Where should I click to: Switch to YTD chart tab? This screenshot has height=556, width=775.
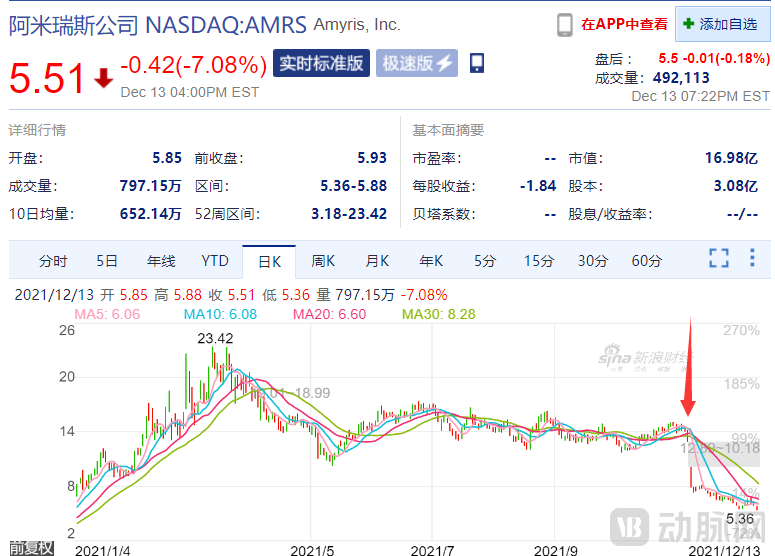pyautogui.click(x=215, y=261)
